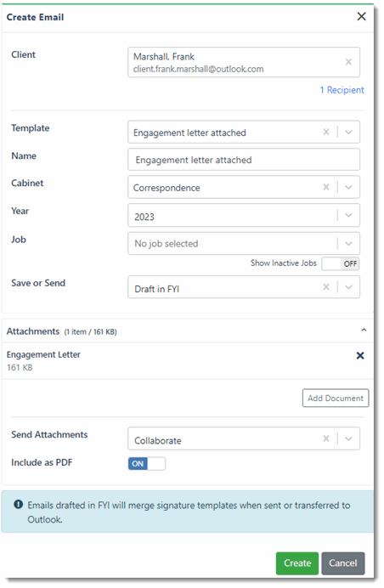Turn off Include as PDF toggle
Image resolution: width=384 pixels, height=588 pixels.
point(147,463)
